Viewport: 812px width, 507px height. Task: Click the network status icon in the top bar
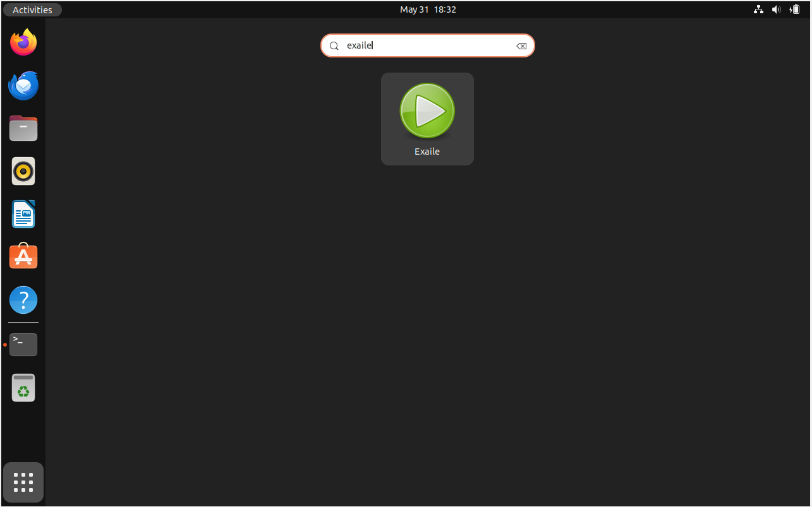tap(758, 9)
